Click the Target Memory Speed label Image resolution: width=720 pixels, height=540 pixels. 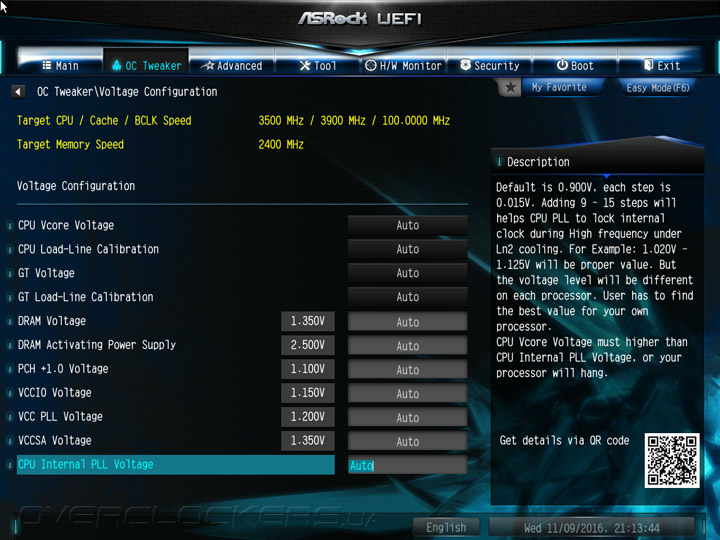(x=70, y=145)
